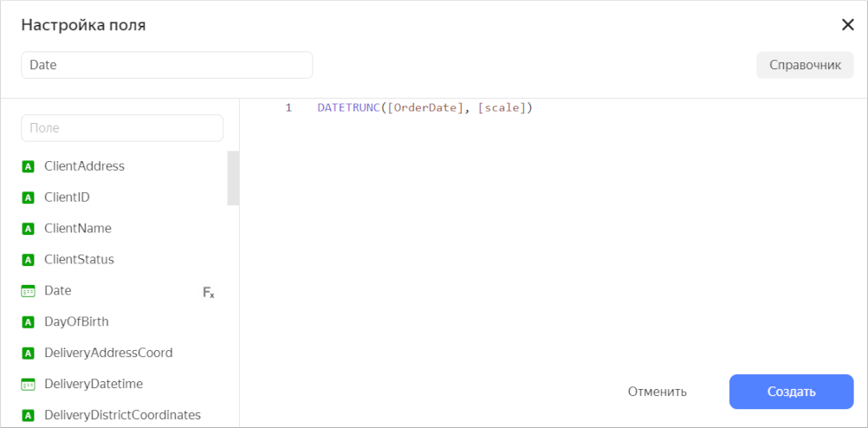
Task: Select ClientName field in the list
Action: (78, 229)
